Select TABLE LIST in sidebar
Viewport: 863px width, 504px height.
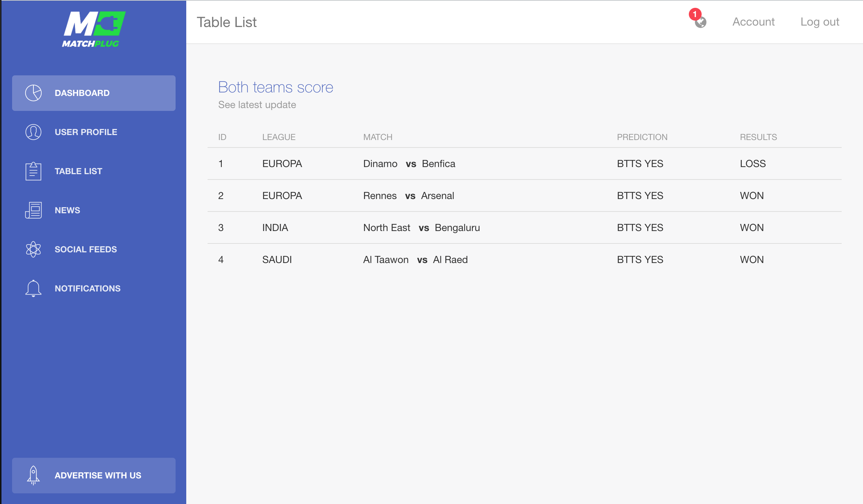(94, 171)
